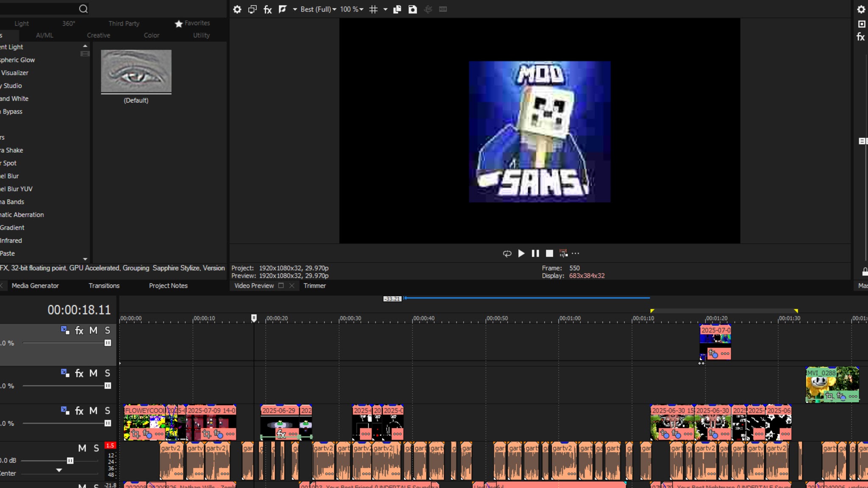868x488 pixels.
Task: Mute the top video track
Action: 93,330
